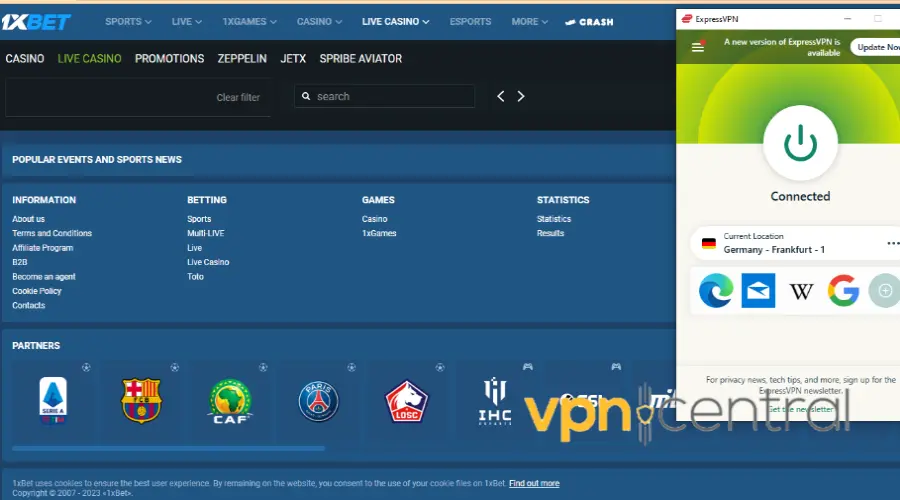Click Clear filter
The width and height of the screenshot is (900, 500).
coord(238,98)
